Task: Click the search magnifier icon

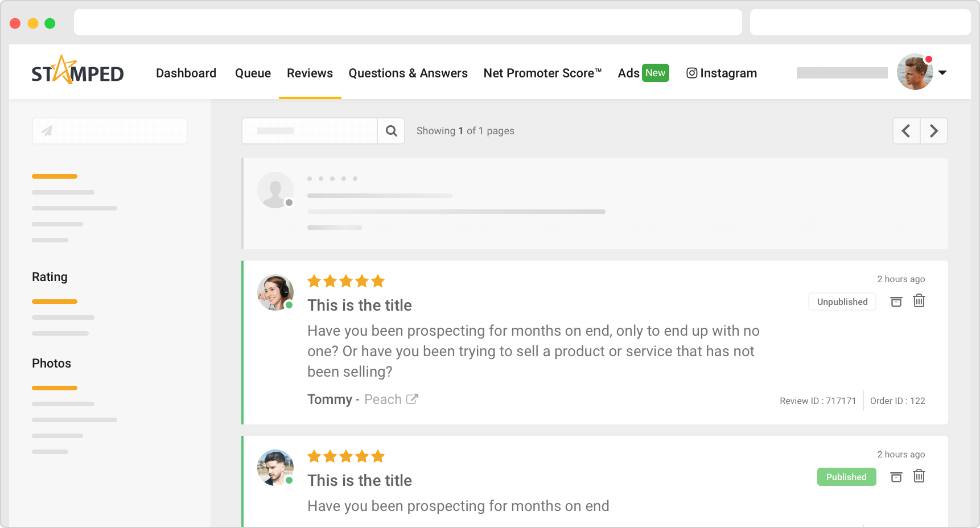Action: [x=391, y=131]
